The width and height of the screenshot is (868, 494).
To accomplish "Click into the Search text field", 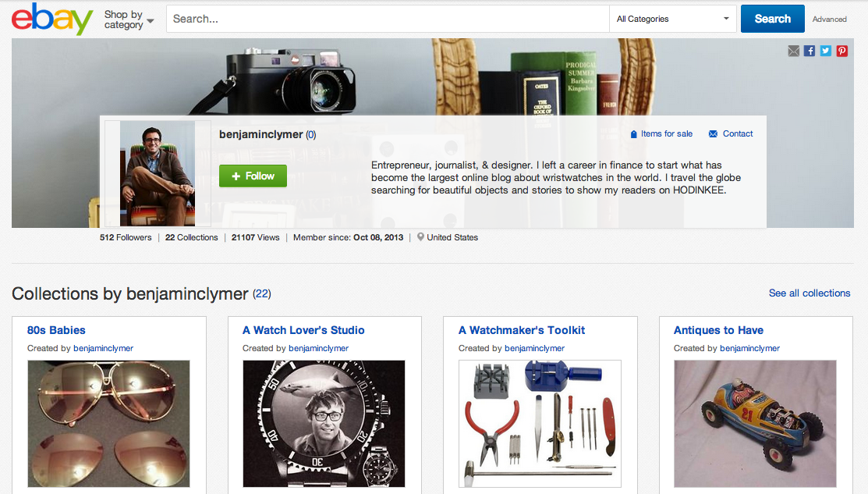I will click(x=388, y=19).
